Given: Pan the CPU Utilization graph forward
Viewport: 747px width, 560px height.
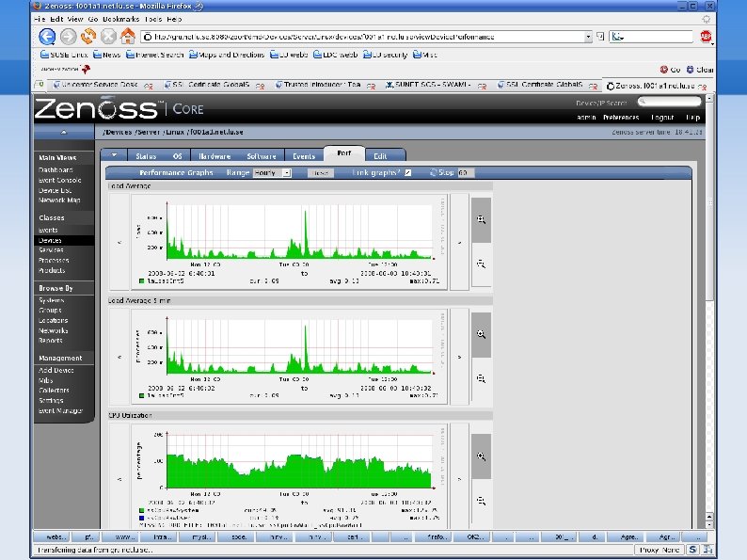Looking at the screenshot, I should tap(460, 478).
